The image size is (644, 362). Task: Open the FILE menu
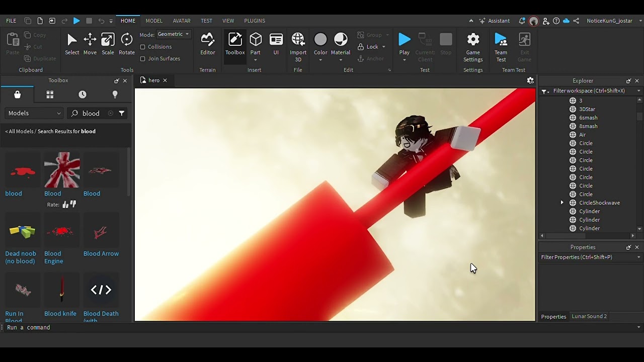11,21
